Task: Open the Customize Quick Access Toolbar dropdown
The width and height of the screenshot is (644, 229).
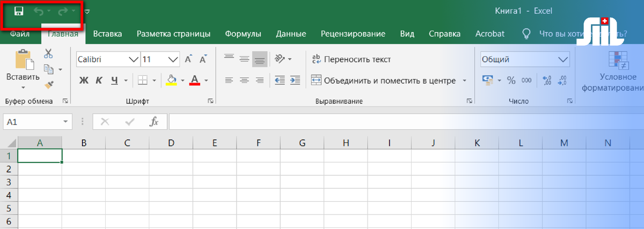Action: tap(87, 11)
